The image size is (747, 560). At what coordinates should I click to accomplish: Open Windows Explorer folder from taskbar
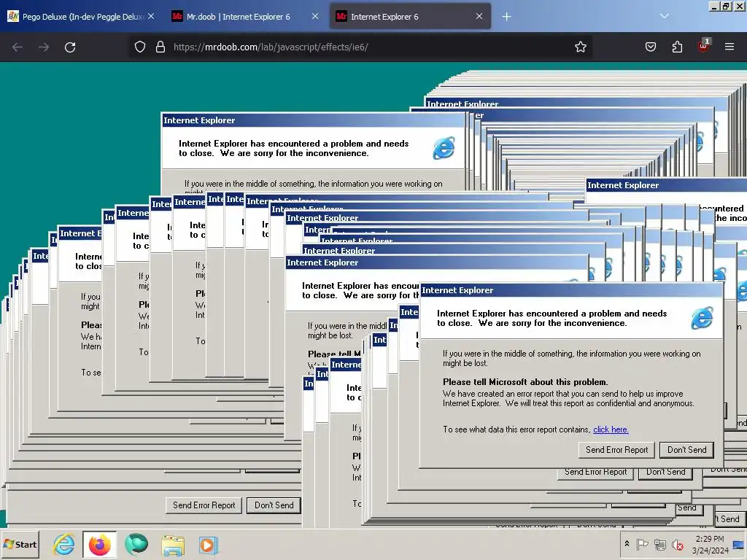pos(172,545)
